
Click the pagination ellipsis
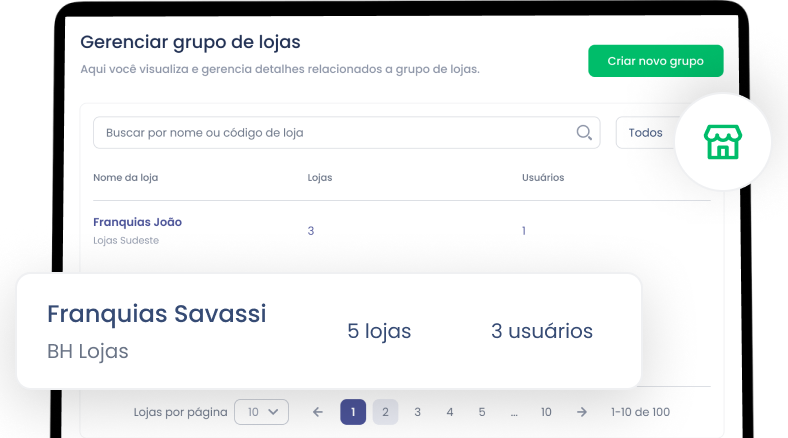[x=513, y=412]
